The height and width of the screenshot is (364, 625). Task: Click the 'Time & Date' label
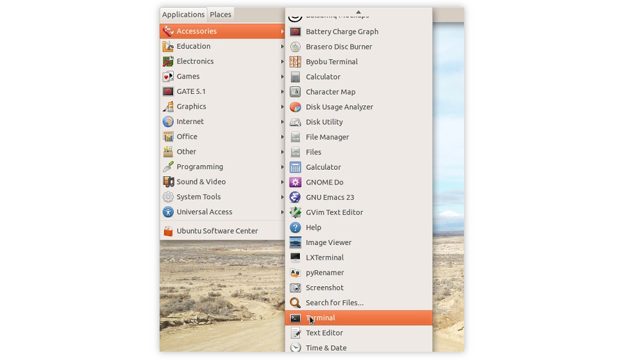(326, 348)
